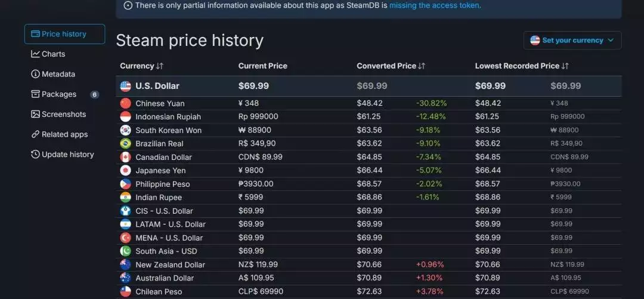This screenshot has width=644, height=299.
Task: Open the Update history page
Action: (67, 154)
